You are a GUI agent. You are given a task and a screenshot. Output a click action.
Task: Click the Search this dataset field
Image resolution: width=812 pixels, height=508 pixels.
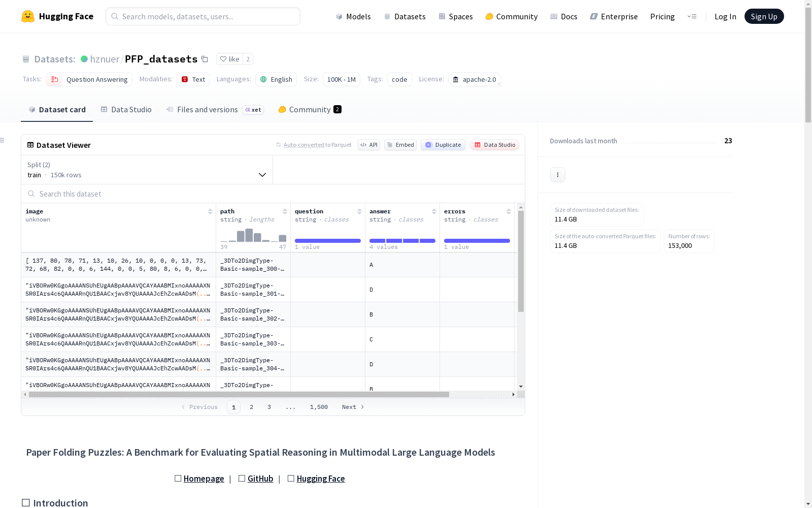pos(273,194)
